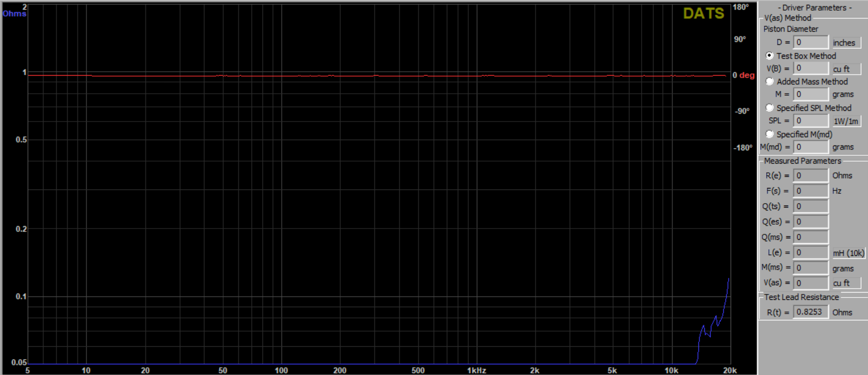
Task: Click the V(B) test box volume field
Action: click(810, 68)
